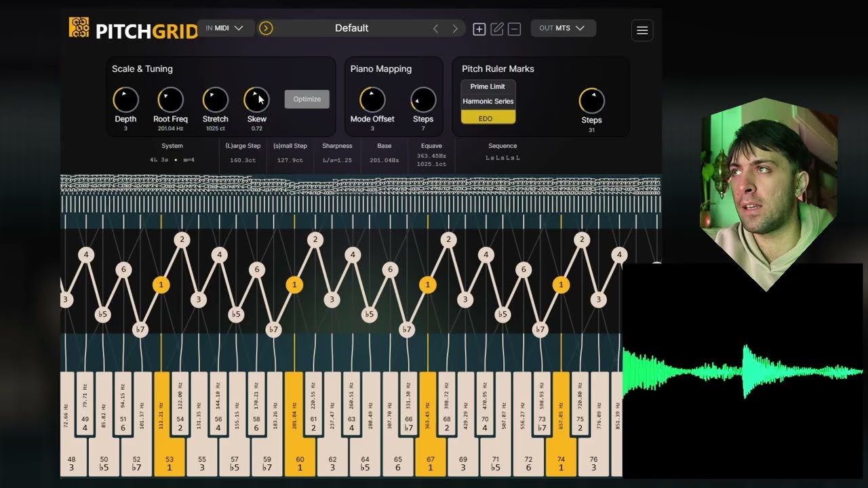Click the Depth knob
868x488 pixels.
click(x=125, y=100)
